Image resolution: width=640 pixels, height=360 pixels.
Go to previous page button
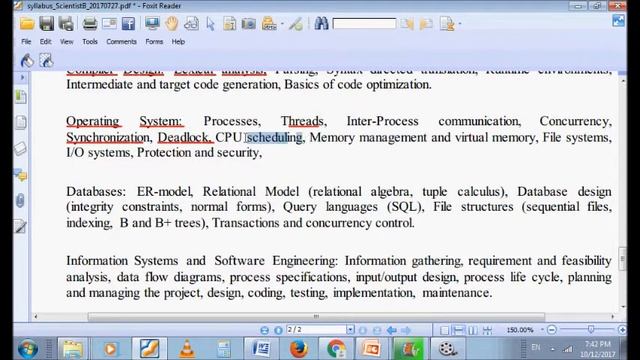[278, 330]
